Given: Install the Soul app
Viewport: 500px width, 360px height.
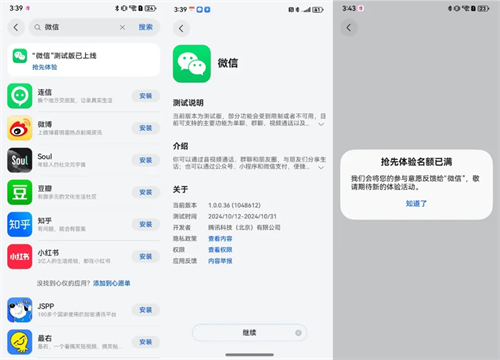Looking at the screenshot, I should tap(146, 160).
